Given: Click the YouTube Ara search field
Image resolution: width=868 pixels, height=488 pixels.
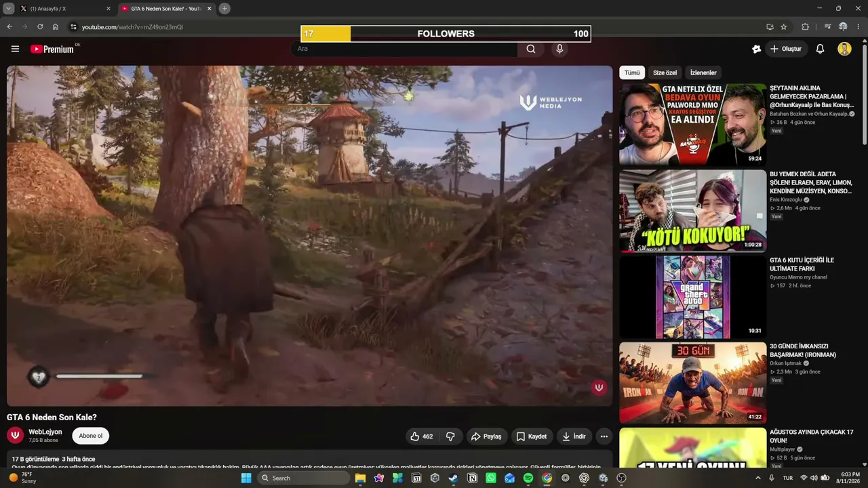Looking at the screenshot, I should point(406,49).
